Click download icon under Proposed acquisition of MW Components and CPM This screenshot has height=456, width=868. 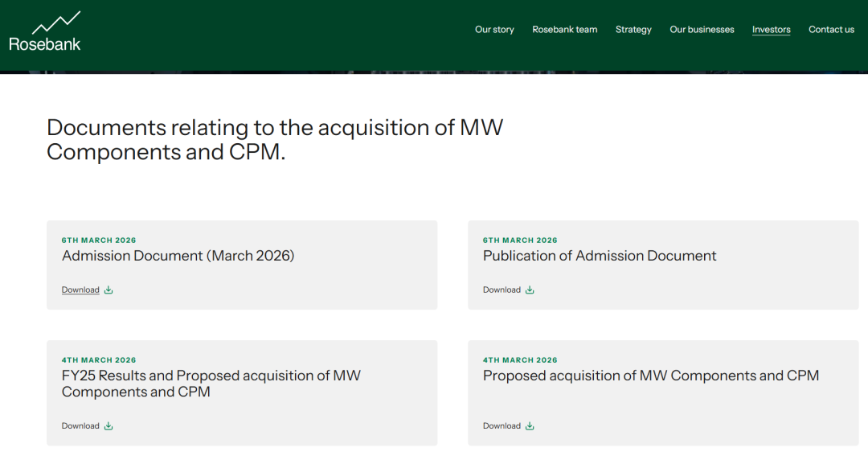(x=530, y=426)
